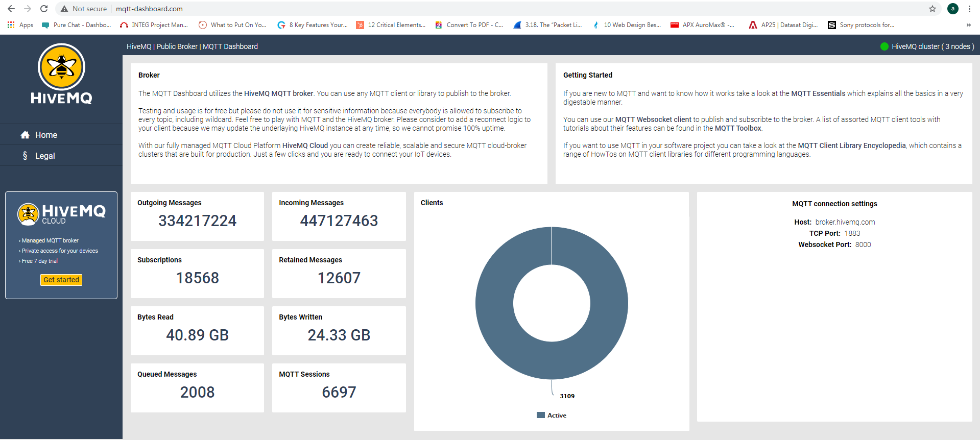Click the browser forward arrow
Image resolution: width=980 pixels, height=440 pixels.
[28, 9]
